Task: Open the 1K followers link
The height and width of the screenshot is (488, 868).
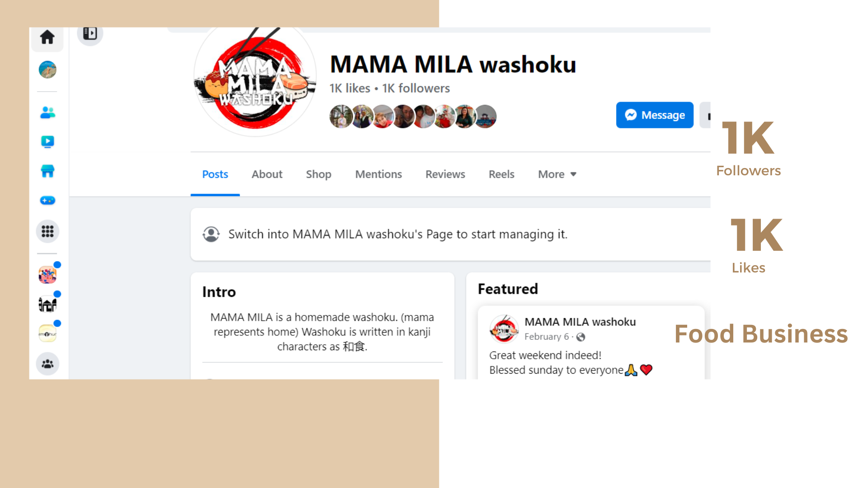Action: pyautogui.click(x=416, y=88)
